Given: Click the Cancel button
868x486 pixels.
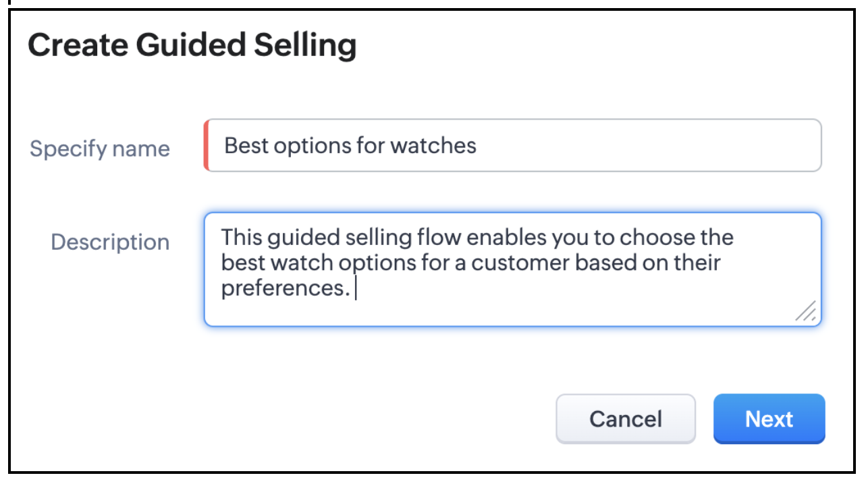Looking at the screenshot, I should (625, 419).
